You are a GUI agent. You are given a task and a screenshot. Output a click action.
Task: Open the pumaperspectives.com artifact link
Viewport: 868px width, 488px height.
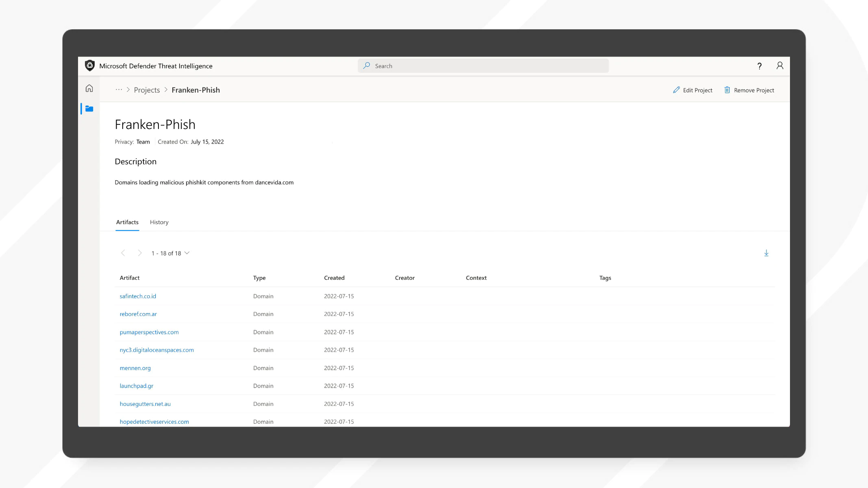click(x=149, y=332)
